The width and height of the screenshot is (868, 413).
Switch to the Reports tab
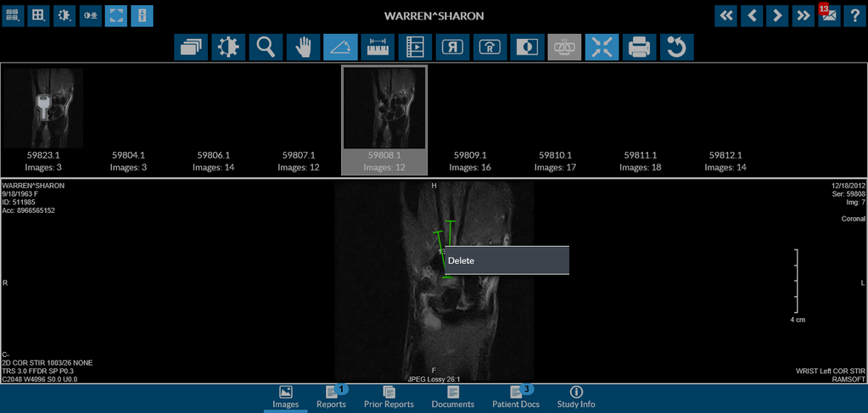point(331,396)
